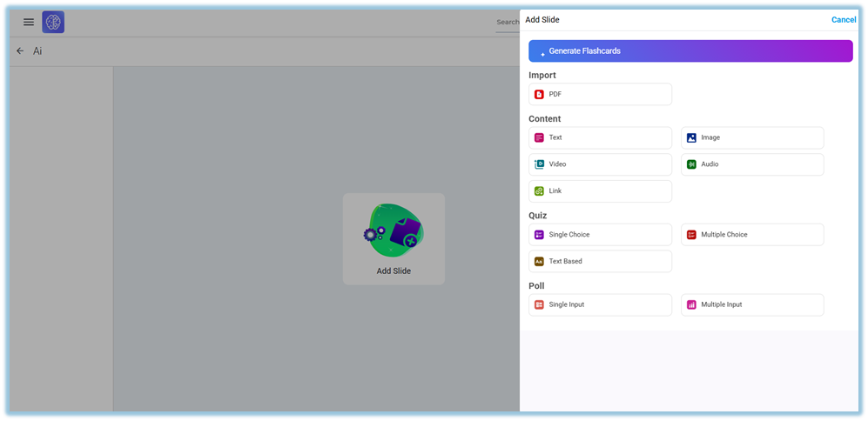Click the Multiple Choice quiz icon
The width and height of the screenshot is (868, 421).
(x=691, y=235)
